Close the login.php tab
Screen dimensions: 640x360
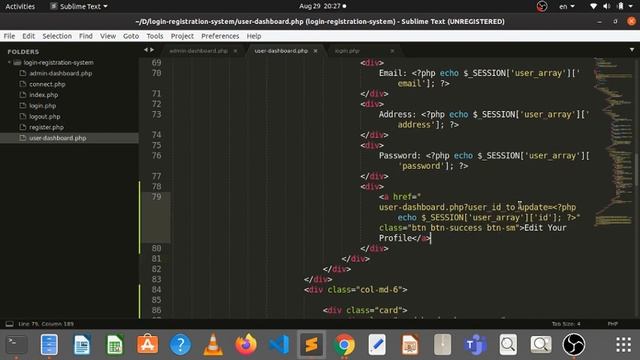(392, 51)
